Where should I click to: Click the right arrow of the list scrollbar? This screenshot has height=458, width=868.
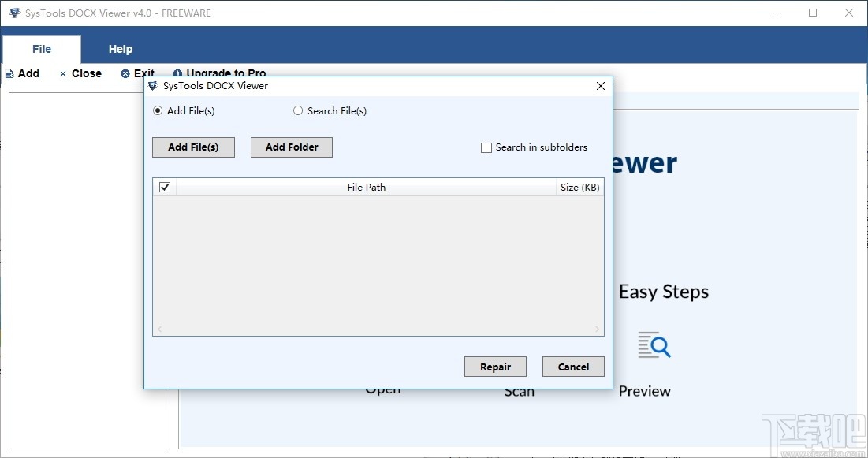pyautogui.click(x=598, y=329)
